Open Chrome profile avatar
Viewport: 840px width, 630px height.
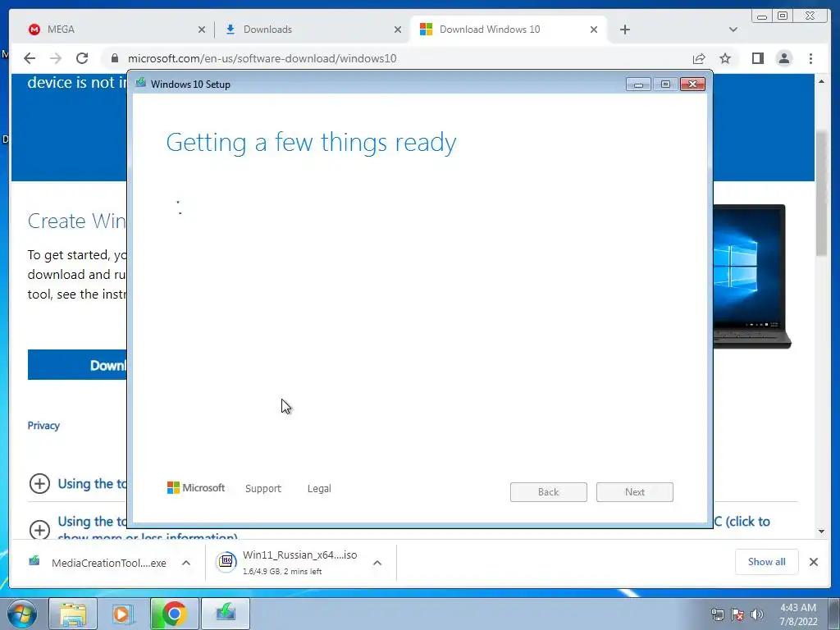(x=784, y=58)
